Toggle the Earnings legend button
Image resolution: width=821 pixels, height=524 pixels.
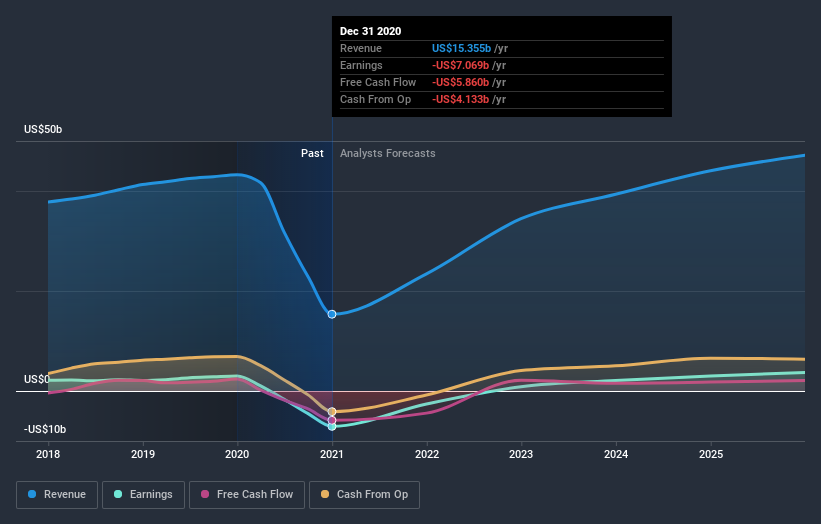tap(143, 495)
